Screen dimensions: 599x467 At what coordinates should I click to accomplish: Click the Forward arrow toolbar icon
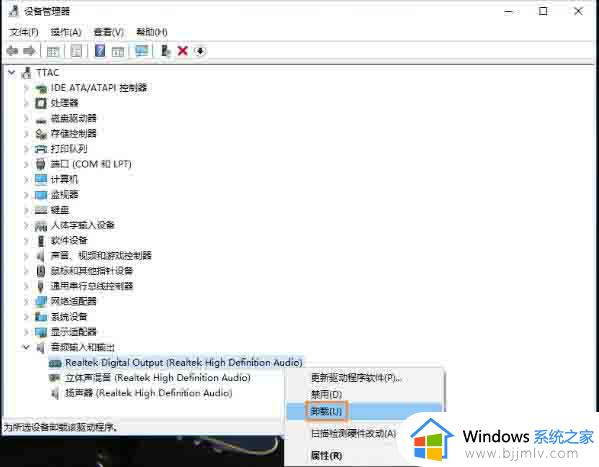pos(29,50)
